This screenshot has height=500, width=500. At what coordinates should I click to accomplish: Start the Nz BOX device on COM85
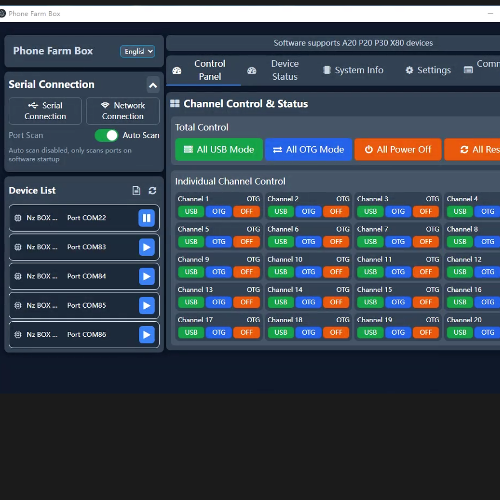tap(147, 306)
